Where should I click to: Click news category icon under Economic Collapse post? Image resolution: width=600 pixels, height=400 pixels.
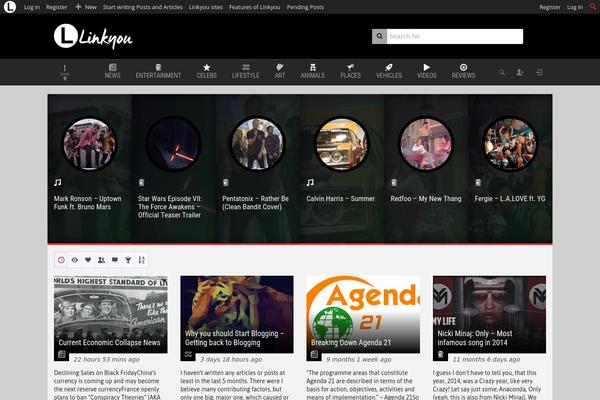[62, 354]
